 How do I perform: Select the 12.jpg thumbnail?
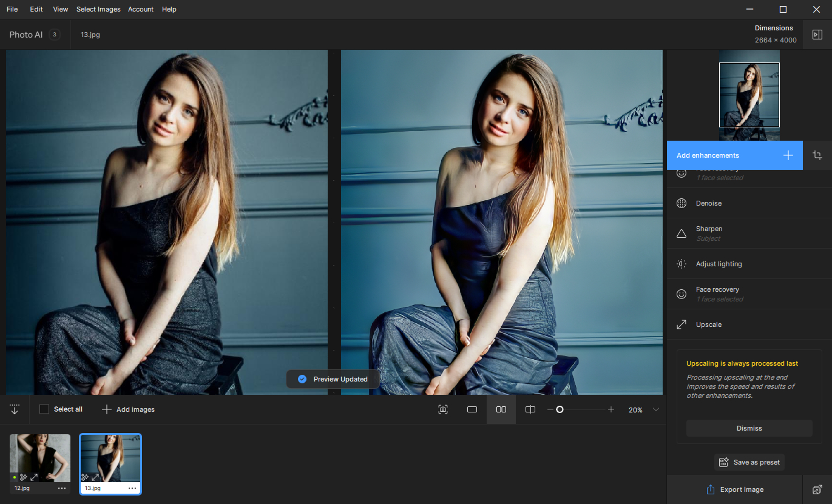[x=40, y=459]
